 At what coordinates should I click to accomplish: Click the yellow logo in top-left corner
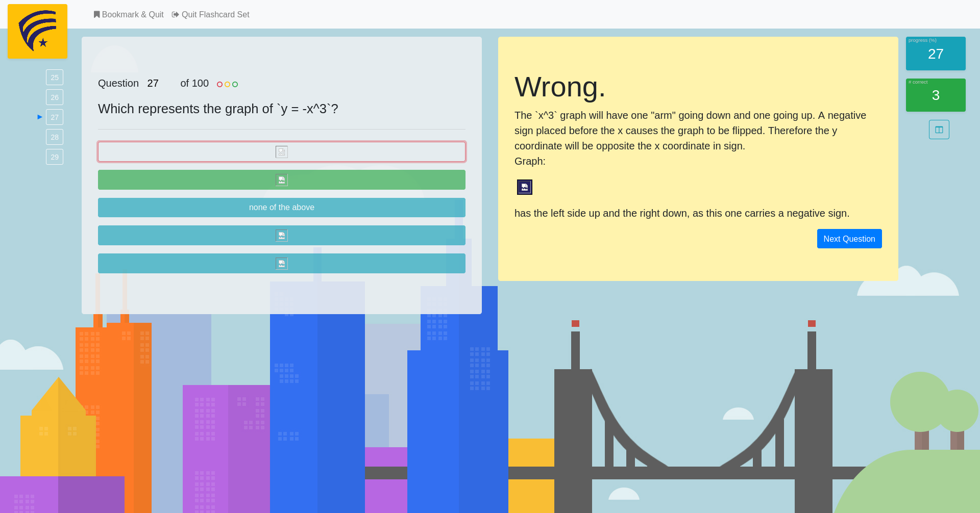pos(37,32)
